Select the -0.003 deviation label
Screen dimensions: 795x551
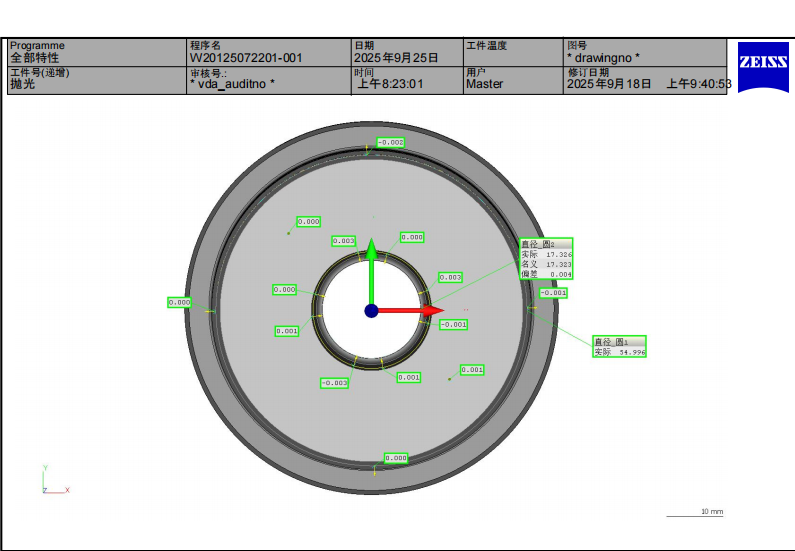334,383
